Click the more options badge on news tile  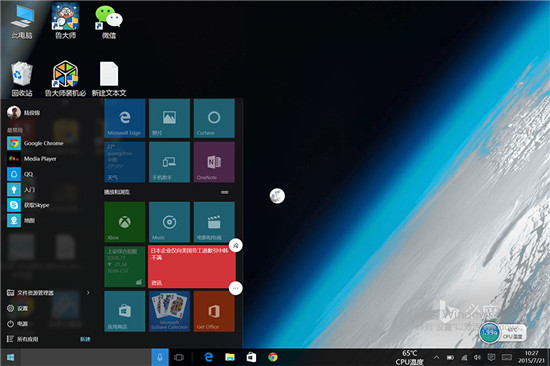(x=236, y=288)
